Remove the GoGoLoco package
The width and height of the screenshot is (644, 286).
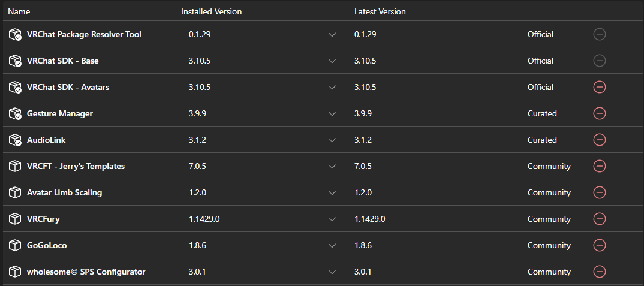(x=599, y=245)
